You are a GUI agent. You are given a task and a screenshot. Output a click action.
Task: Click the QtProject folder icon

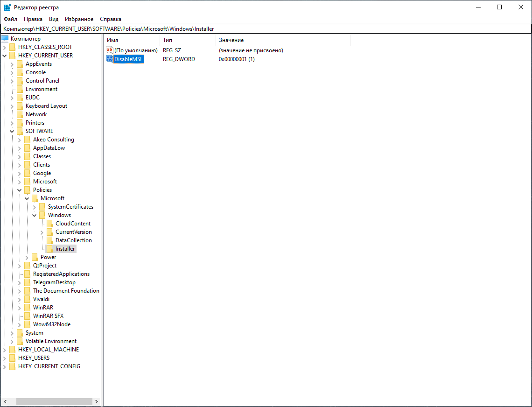(28, 266)
